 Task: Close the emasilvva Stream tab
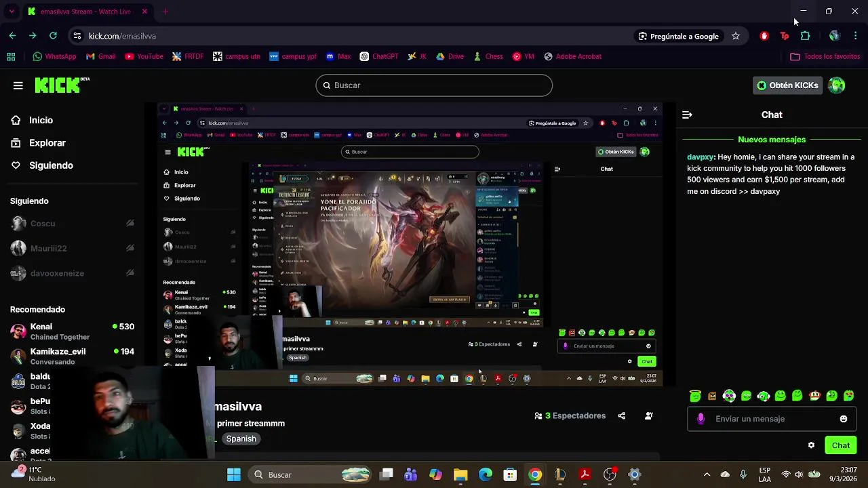144,12
